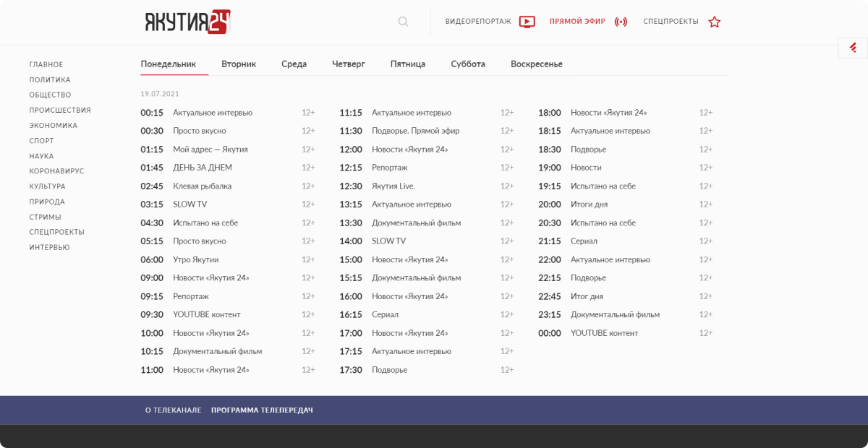Open СТРИМЫ section in sidebar
The height and width of the screenshot is (448, 868).
45,217
